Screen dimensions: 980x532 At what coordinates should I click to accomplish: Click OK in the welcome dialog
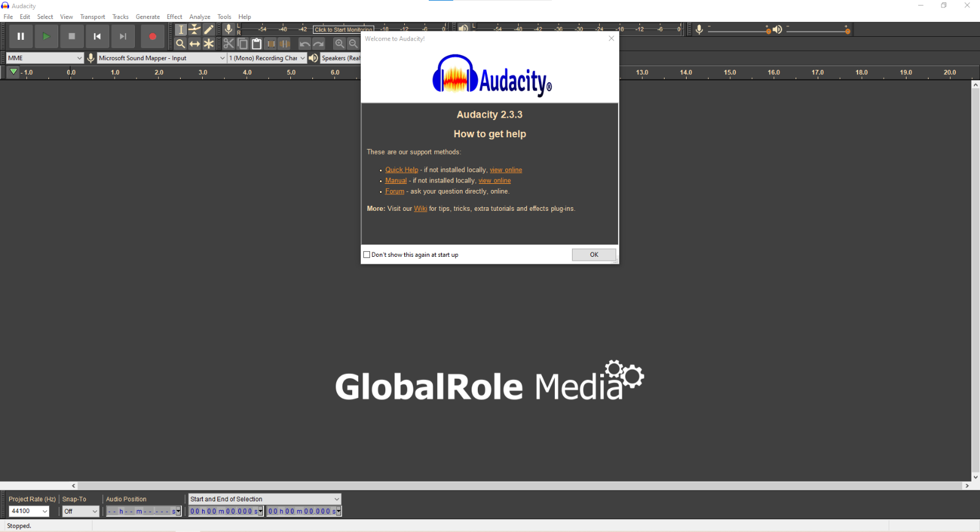coord(594,255)
